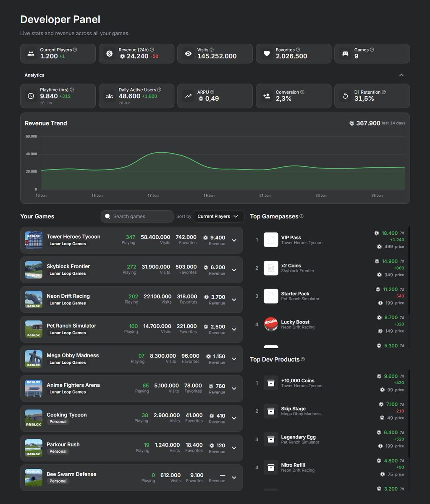Open help tooltip next to Visits
This screenshot has width=430, height=504.
coord(212,50)
